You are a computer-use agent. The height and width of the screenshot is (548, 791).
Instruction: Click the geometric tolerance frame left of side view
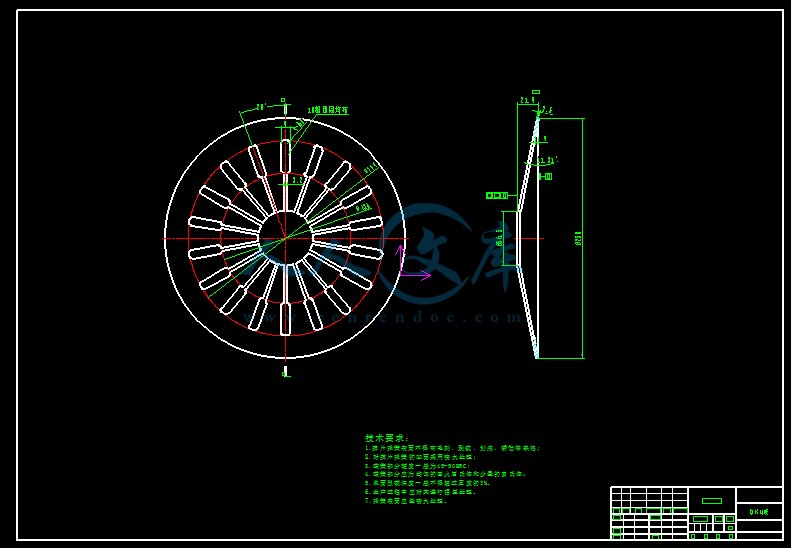pyautogui.click(x=497, y=195)
